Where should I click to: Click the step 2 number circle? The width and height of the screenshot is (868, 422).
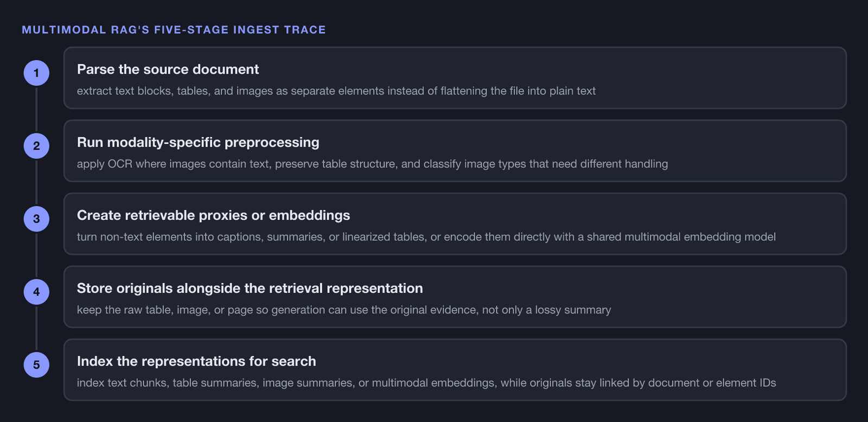coord(36,146)
